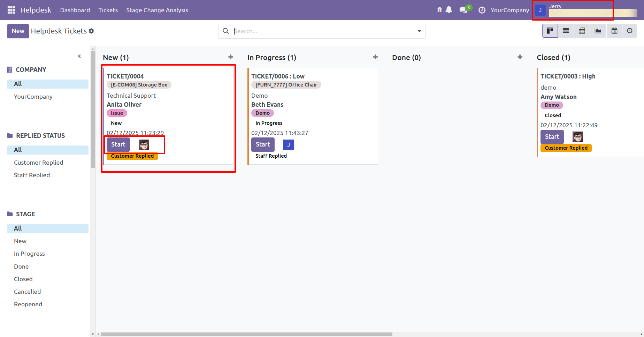Open the notifications bell icon
Screen dimensions: 644x337
(449, 10)
